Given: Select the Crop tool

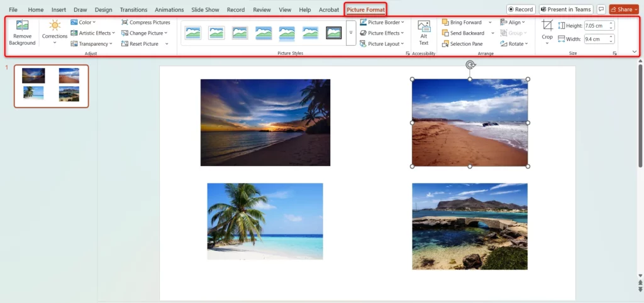Looking at the screenshot, I should pos(547,26).
